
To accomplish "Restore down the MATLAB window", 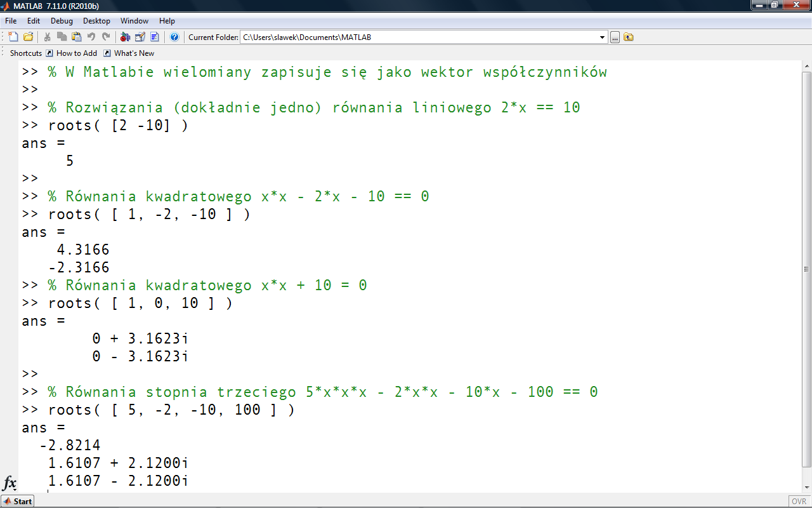I will click(775, 5).
